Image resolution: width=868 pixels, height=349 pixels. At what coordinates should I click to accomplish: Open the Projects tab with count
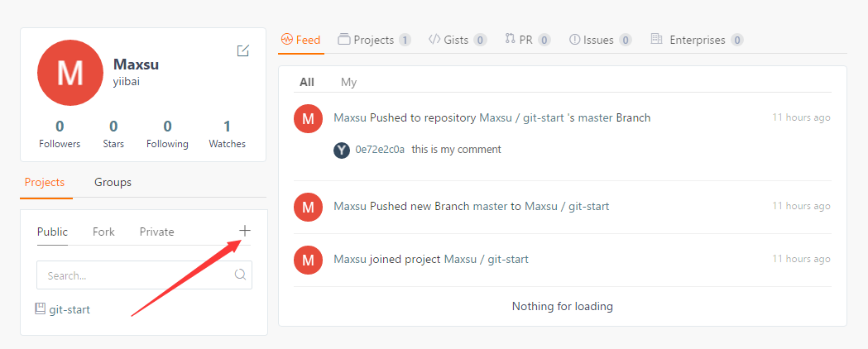click(x=374, y=40)
